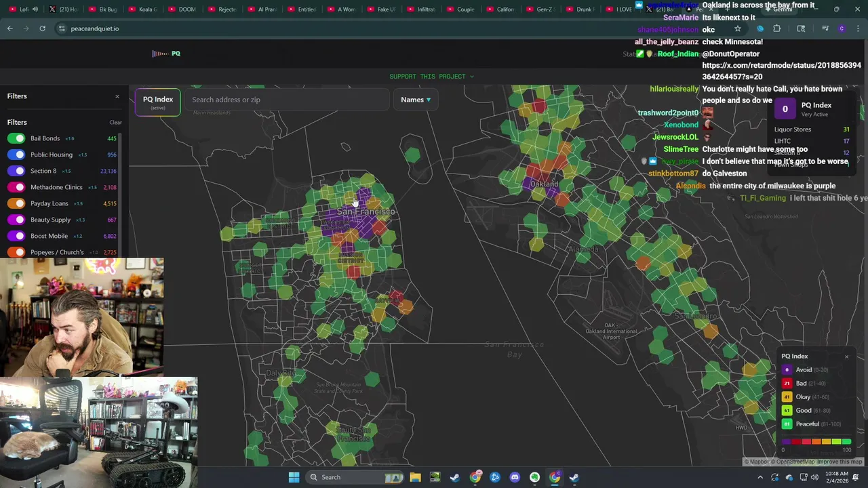Open the NVIDIA app from the taskbar
Image resolution: width=868 pixels, height=488 pixels.
click(x=435, y=477)
